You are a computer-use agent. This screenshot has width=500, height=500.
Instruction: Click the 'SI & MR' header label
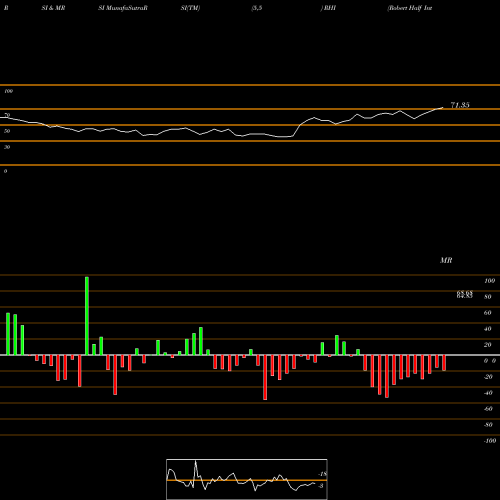[53, 8]
